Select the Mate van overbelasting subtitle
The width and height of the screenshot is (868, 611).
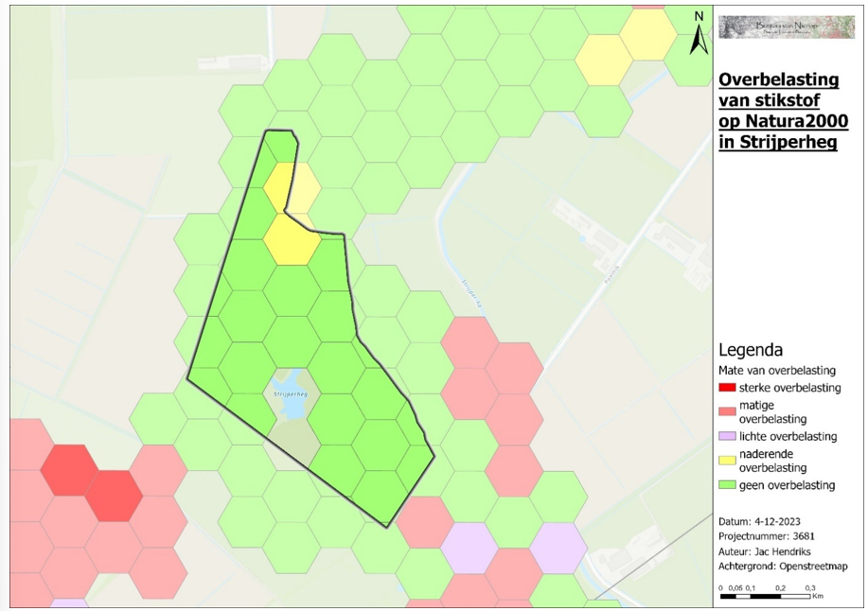point(775,370)
